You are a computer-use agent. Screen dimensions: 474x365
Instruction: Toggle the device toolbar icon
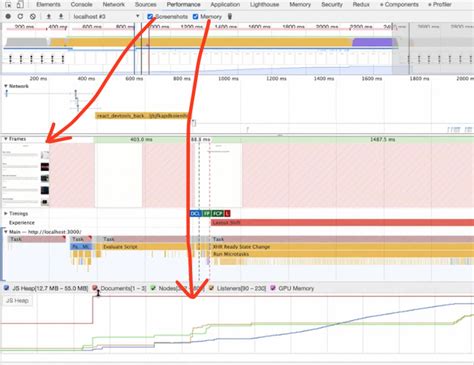click(x=20, y=5)
